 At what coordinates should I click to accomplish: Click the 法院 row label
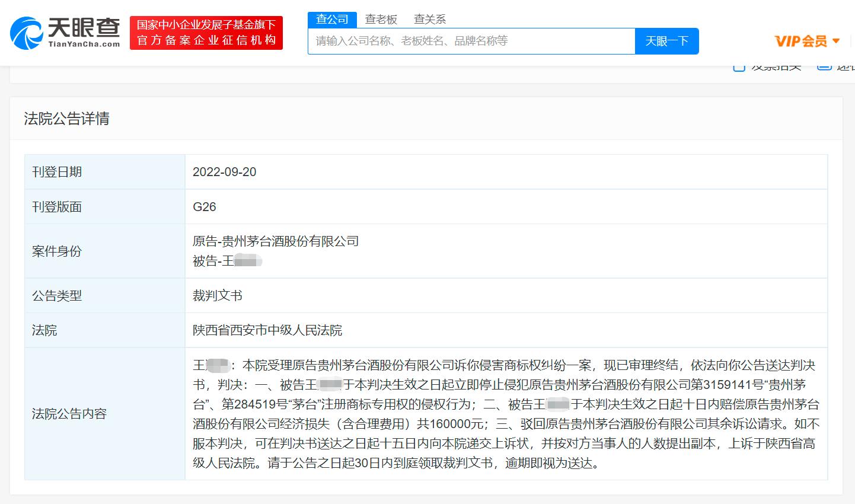(44, 330)
